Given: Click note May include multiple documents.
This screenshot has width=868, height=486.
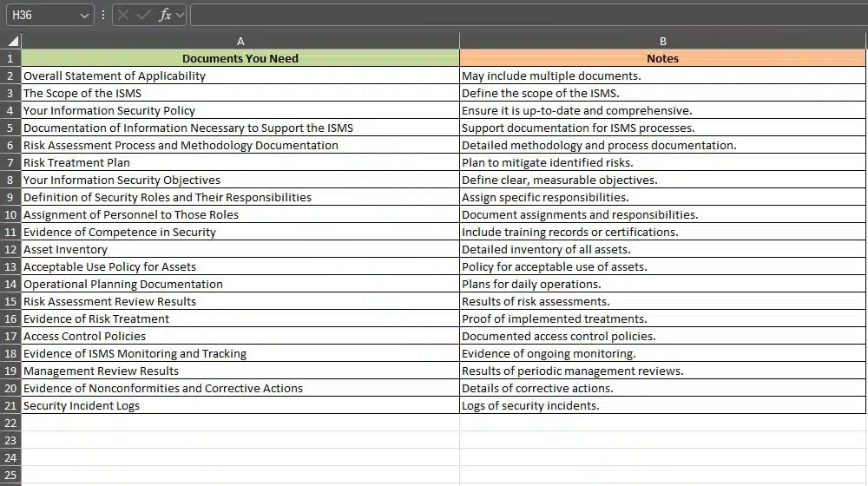Looking at the screenshot, I should pos(662,76).
